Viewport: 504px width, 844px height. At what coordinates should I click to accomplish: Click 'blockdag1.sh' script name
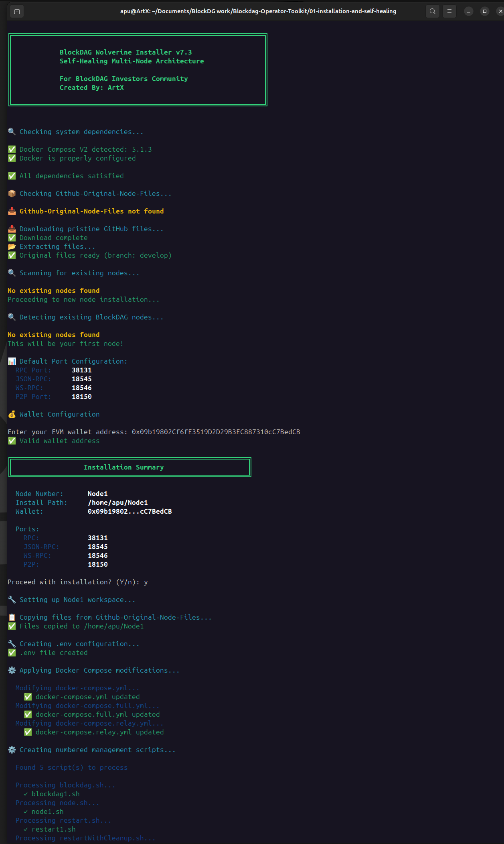click(x=55, y=794)
